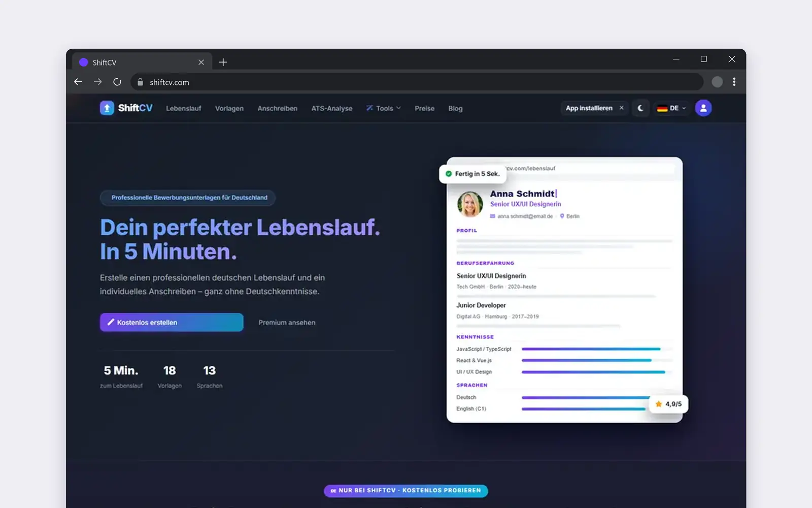The image size is (812, 508).
Task: Open the Blog link
Action: [x=455, y=108]
